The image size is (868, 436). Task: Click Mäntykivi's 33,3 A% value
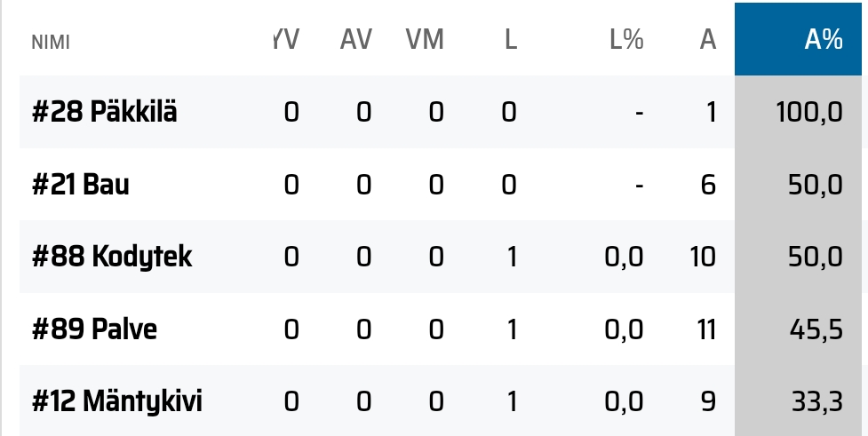[817, 401]
